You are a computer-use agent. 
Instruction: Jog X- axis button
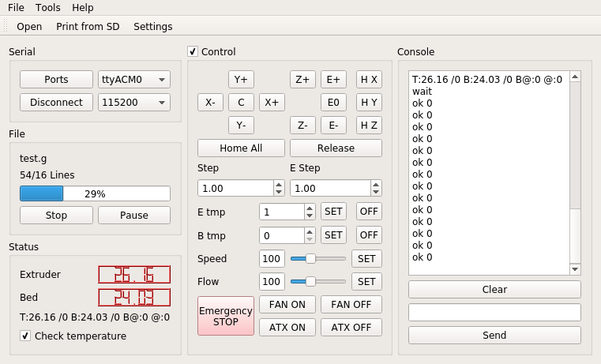(x=210, y=103)
